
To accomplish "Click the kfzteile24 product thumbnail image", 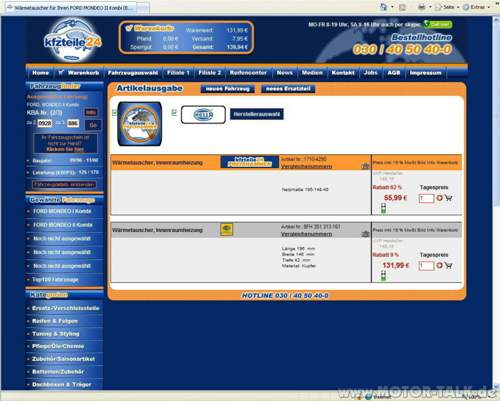I will tap(140, 124).
